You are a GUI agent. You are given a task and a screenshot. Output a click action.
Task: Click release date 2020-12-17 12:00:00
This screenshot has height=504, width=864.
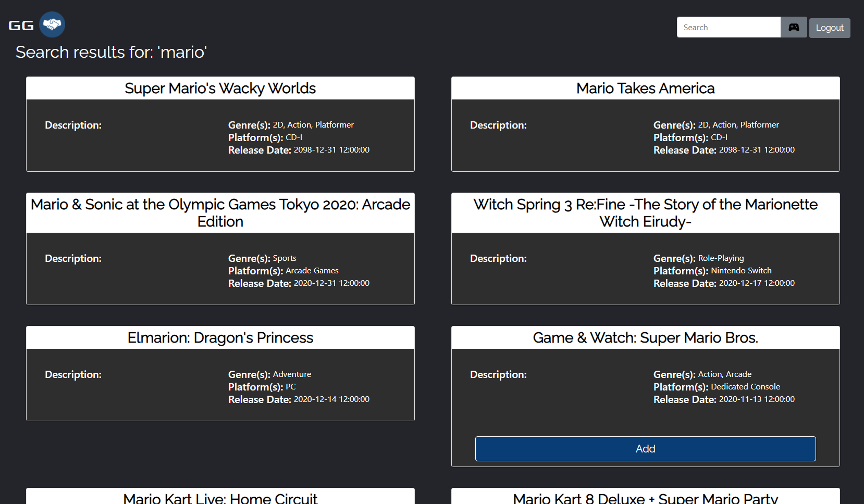point(757,283)
